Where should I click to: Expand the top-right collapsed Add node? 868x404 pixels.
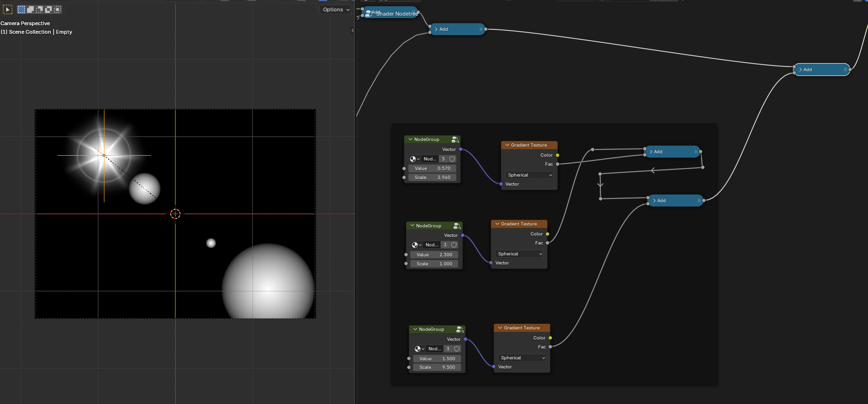pos(801,70)
